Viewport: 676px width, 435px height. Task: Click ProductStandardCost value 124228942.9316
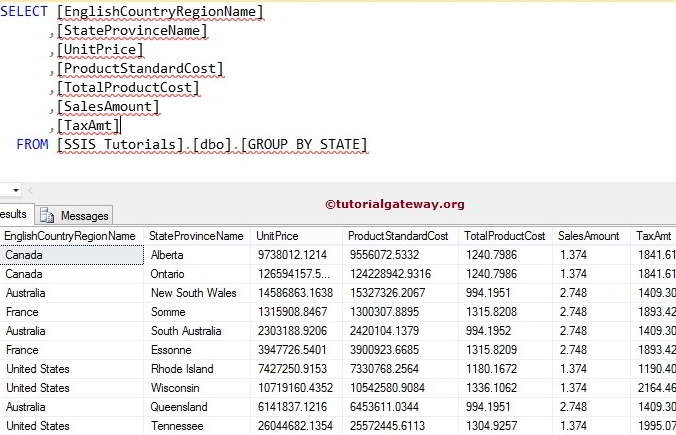pos(390,274)
